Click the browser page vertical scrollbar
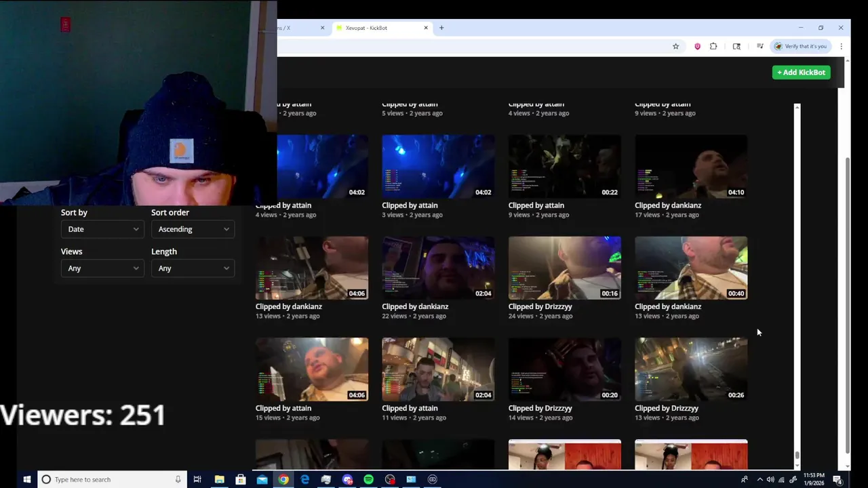Viewport: 868px width, 488px height. click(848, 305)
